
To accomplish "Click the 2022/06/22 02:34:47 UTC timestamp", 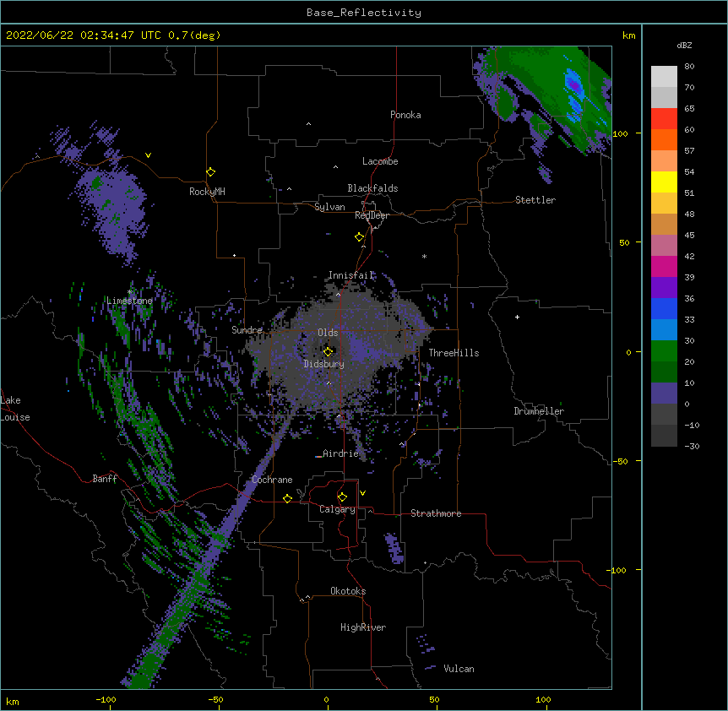I will pos(84,35).
